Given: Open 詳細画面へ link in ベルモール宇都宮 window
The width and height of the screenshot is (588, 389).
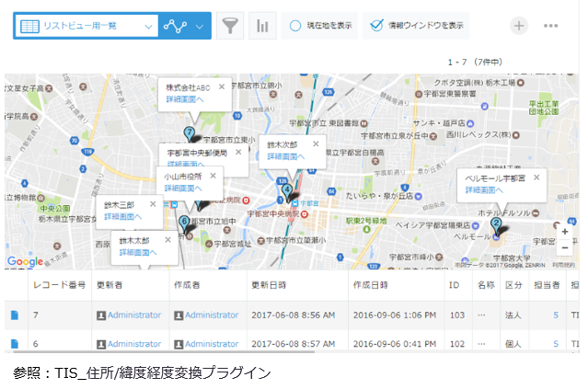Looking at the screenshot, I should pos(484,190).
